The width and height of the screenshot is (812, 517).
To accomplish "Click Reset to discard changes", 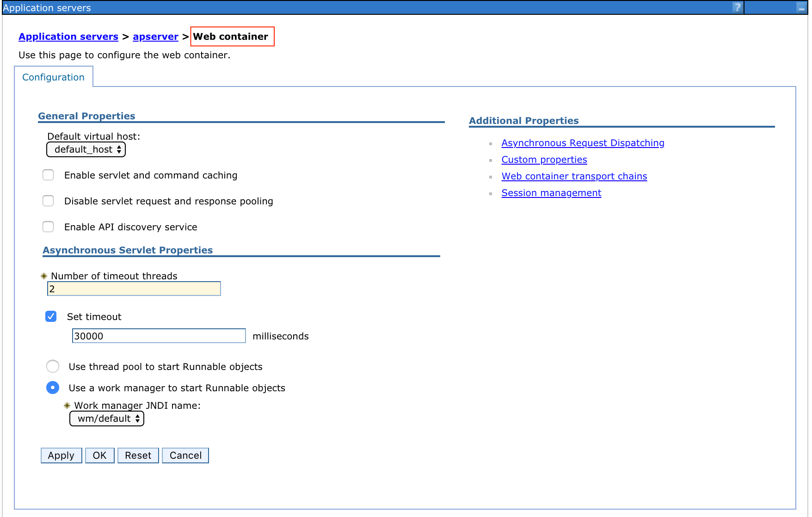I will (138, 455).
